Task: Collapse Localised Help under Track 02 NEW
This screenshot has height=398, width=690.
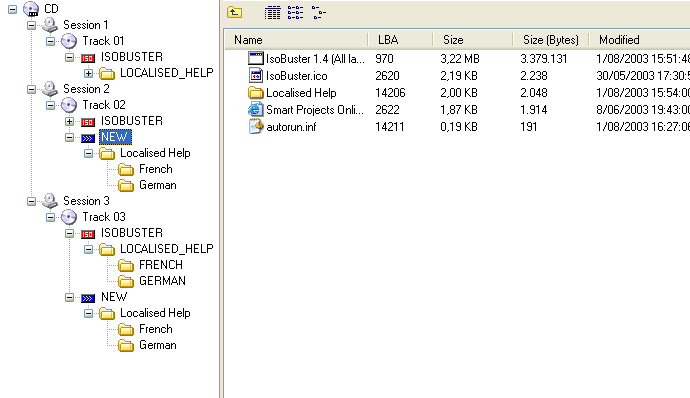Action: pos(88,153)
